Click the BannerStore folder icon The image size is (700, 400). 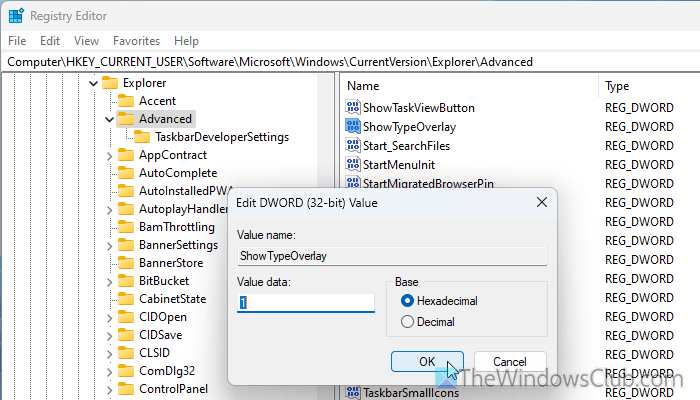click(126, 263)
